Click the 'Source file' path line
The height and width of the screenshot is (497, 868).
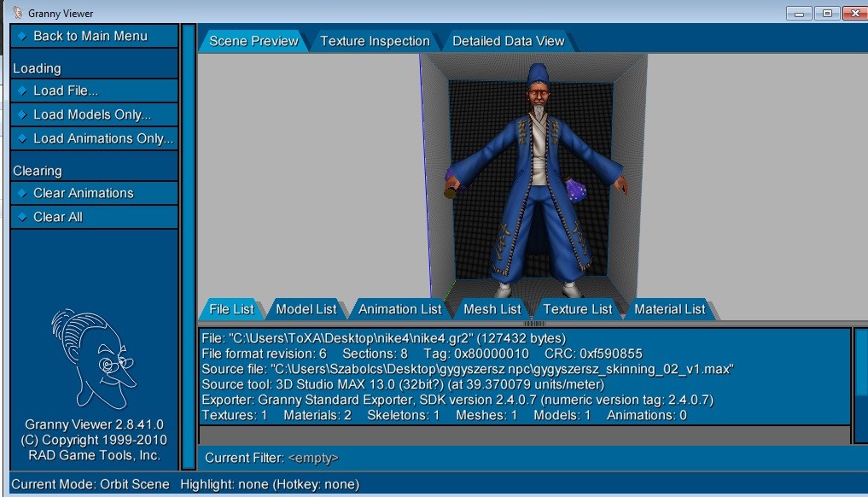pos(468,369)
